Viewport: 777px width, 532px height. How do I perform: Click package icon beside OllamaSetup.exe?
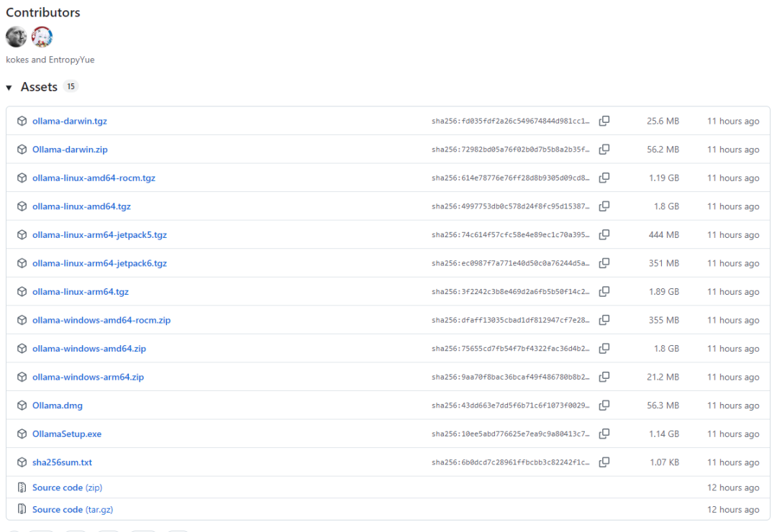[x=22, y=434]
